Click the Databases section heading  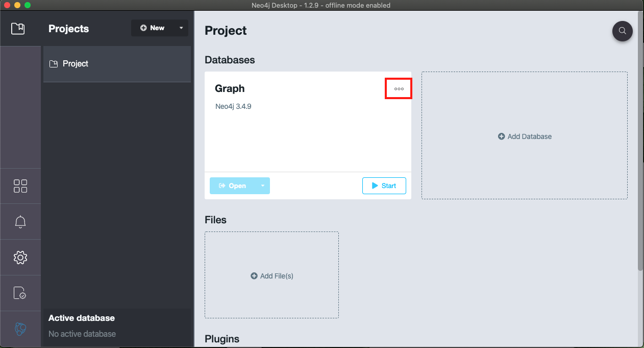click(230, 60)
